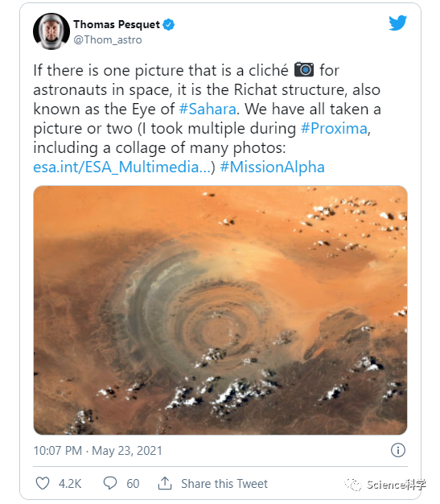Click the WeChat watermark logo icon

(353, 485)
